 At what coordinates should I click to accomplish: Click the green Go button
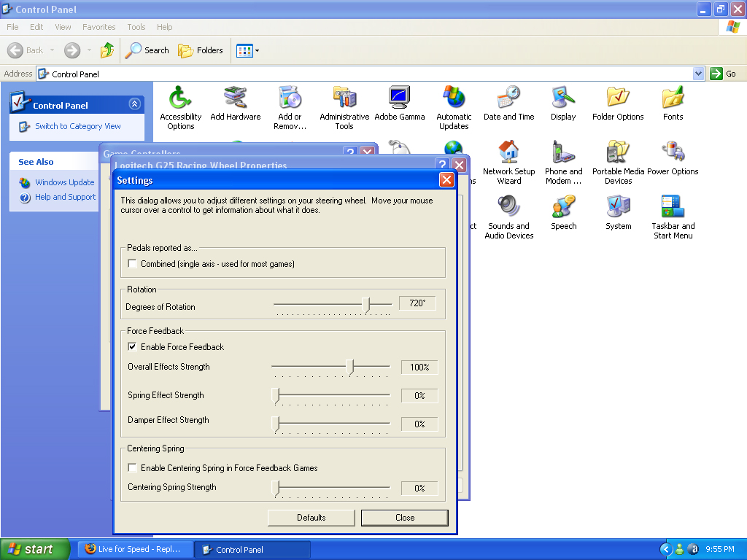723,74
